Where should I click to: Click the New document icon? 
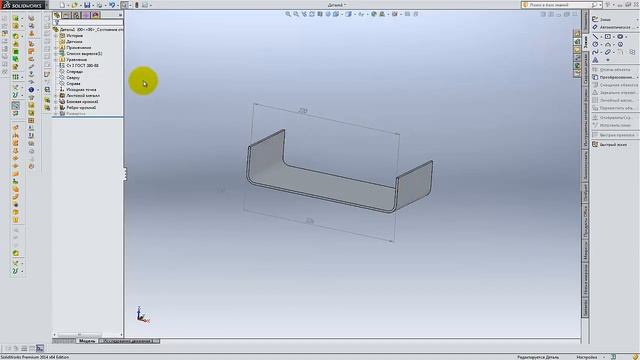tap(62, 5)
